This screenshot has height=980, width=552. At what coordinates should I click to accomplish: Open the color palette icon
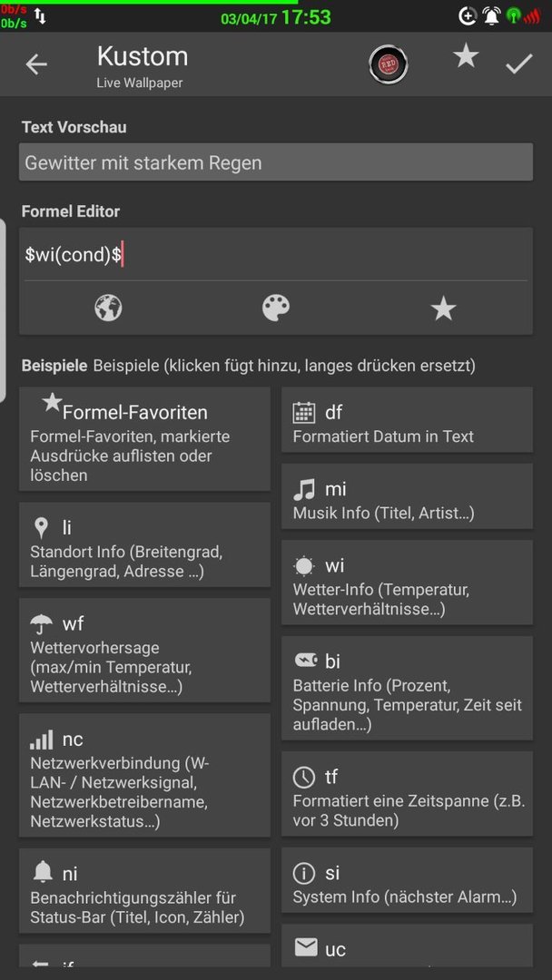click(276, 309)
